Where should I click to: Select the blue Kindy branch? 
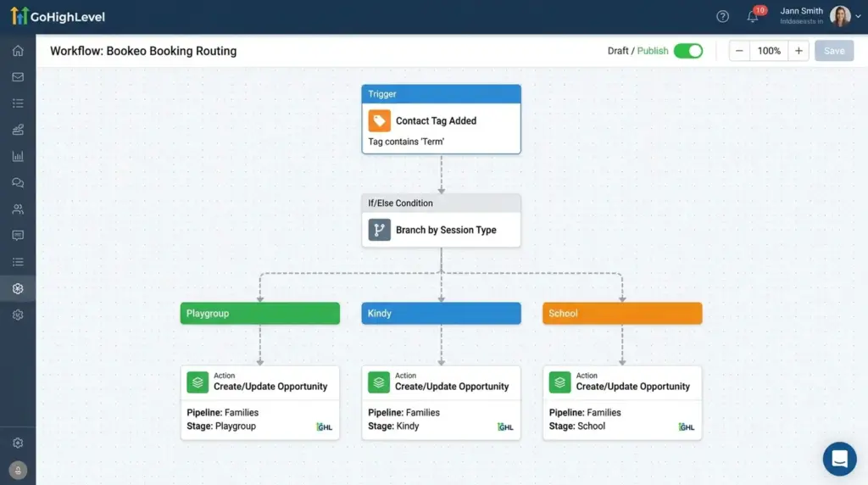pos(441,314)
